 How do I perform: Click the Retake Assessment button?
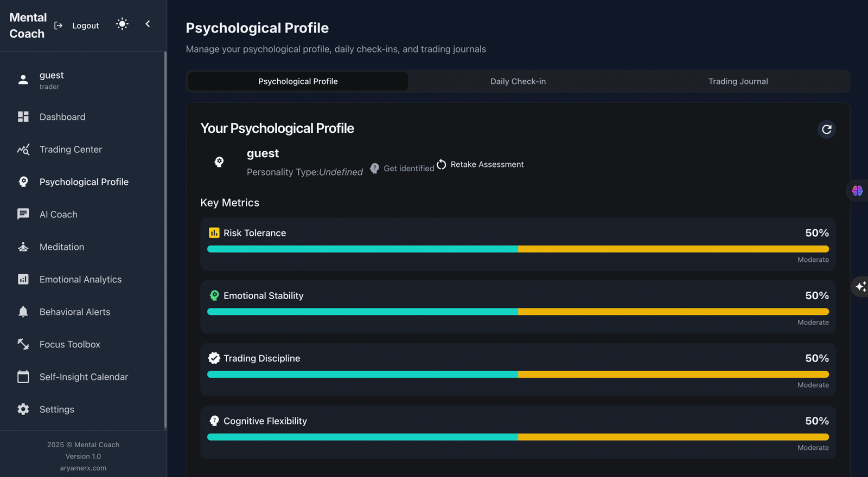[481, 164]
